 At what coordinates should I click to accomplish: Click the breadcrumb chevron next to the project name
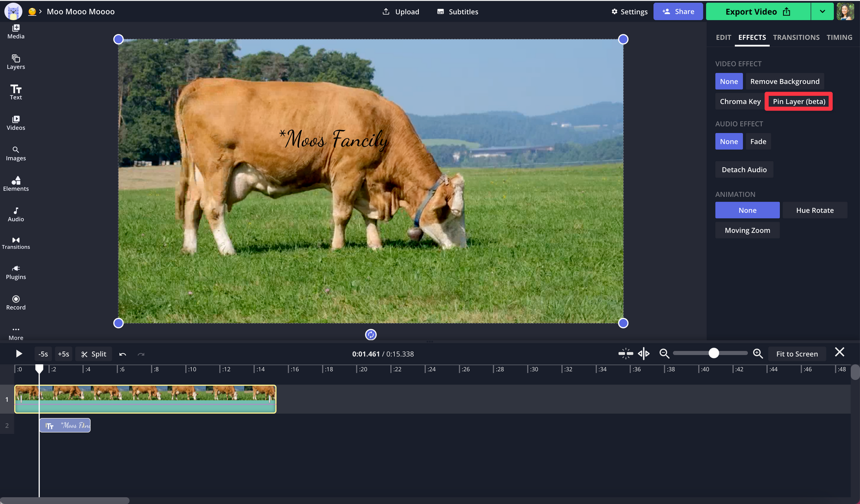[40, 12]
